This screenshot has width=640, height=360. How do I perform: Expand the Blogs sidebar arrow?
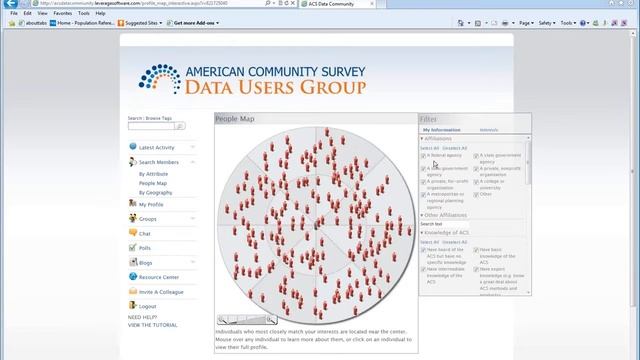click(192, 262)
